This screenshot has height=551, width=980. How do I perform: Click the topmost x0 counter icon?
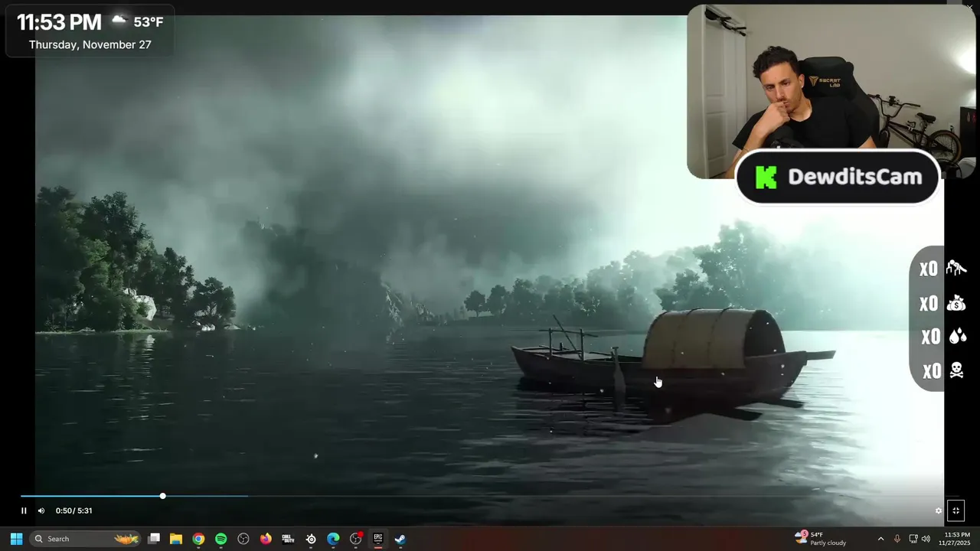(956, 268)
